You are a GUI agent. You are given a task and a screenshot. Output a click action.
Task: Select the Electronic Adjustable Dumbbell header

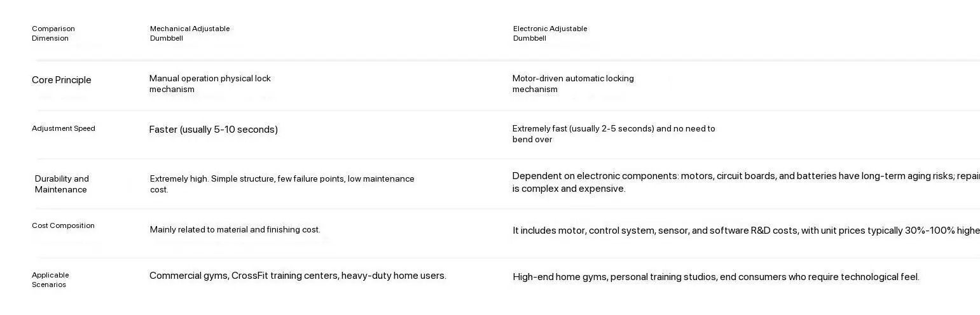point(550,33)
